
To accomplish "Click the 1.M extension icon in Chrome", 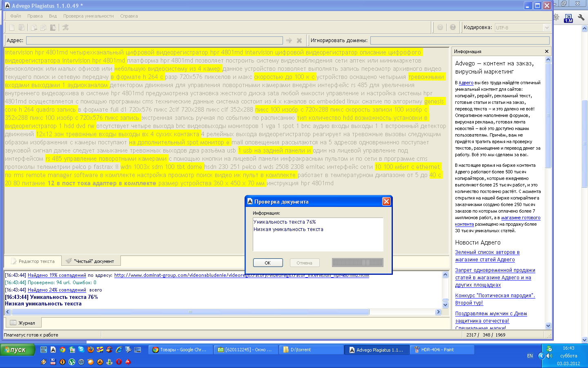I will pyautogui.click(x=568, y=18).
